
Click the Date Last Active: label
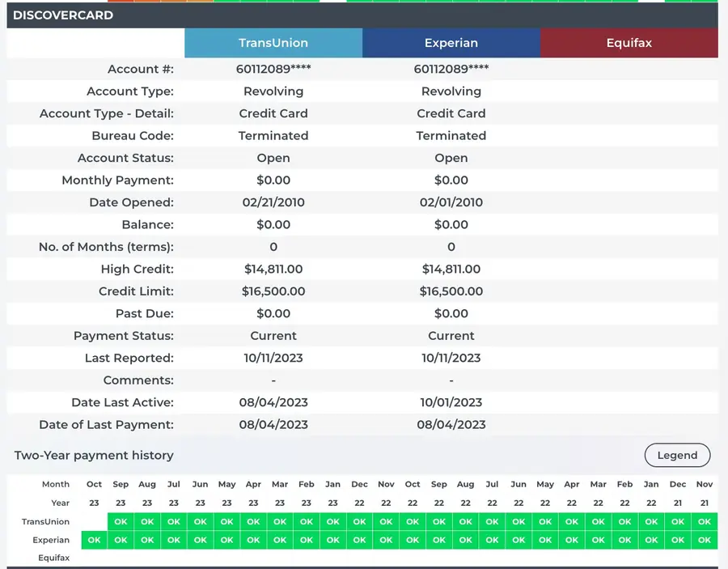[x=123, y=403]
